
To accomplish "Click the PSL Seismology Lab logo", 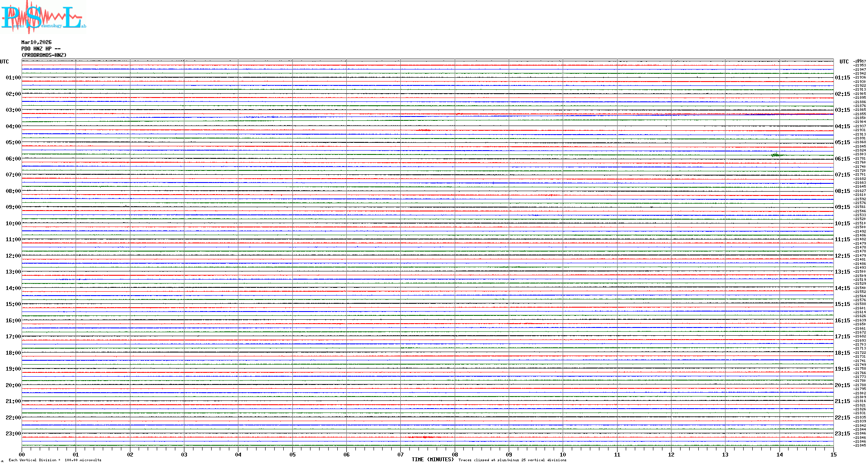I will pos(42,17).
